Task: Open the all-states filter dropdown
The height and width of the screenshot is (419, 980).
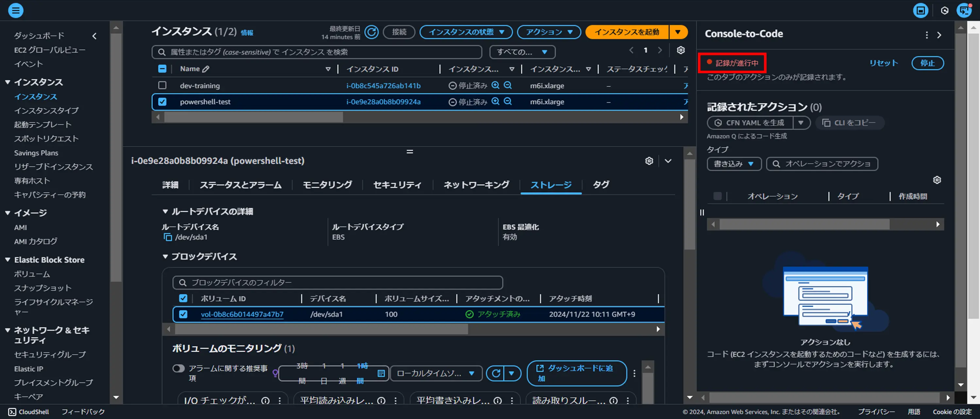Action: 522,52
